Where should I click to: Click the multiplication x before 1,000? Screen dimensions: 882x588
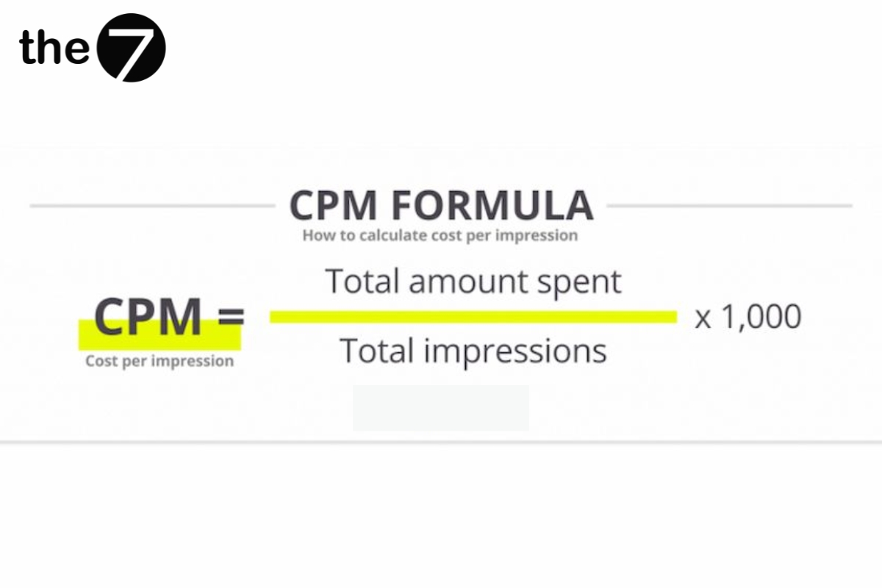coord(703,319)
